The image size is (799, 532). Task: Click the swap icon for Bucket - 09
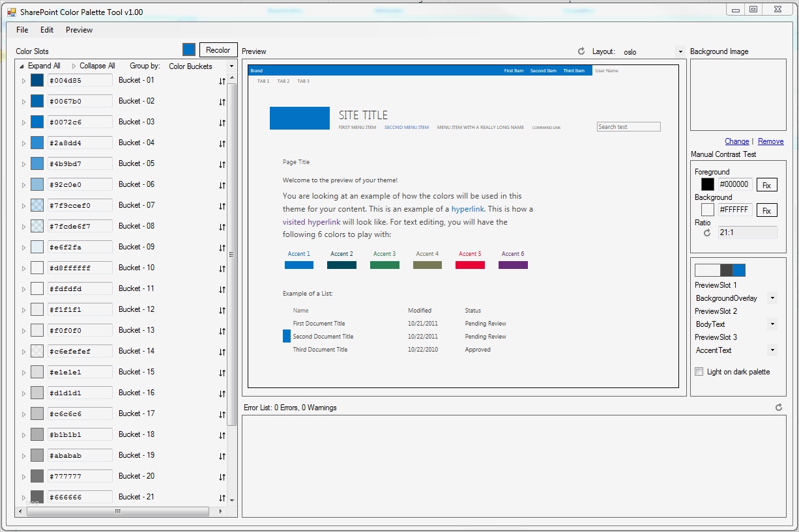pyautogui.click(x=222, y=248)
